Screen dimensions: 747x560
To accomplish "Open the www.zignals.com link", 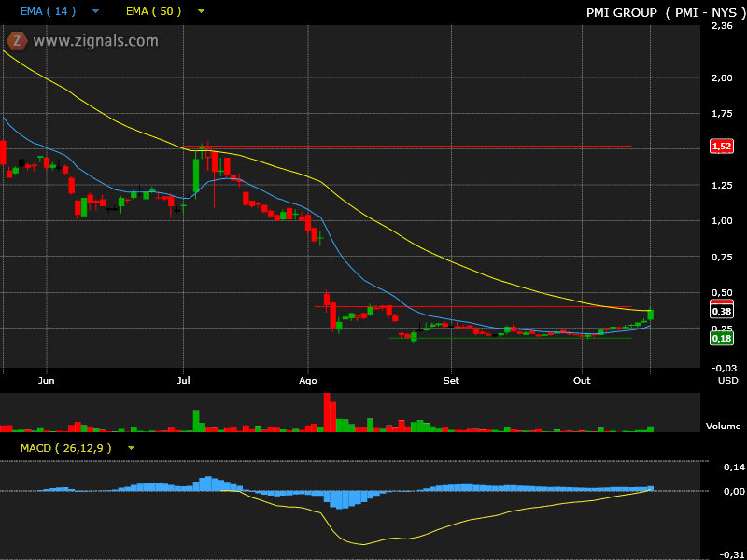I will pos(96,41).
